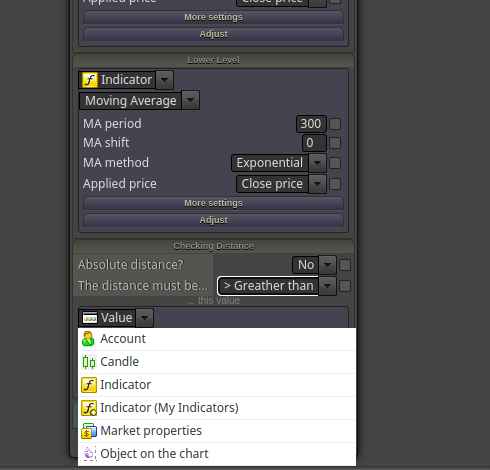490x470 pixels.
Task: Click the My Indicators icon in list
Action: point(89,408)
